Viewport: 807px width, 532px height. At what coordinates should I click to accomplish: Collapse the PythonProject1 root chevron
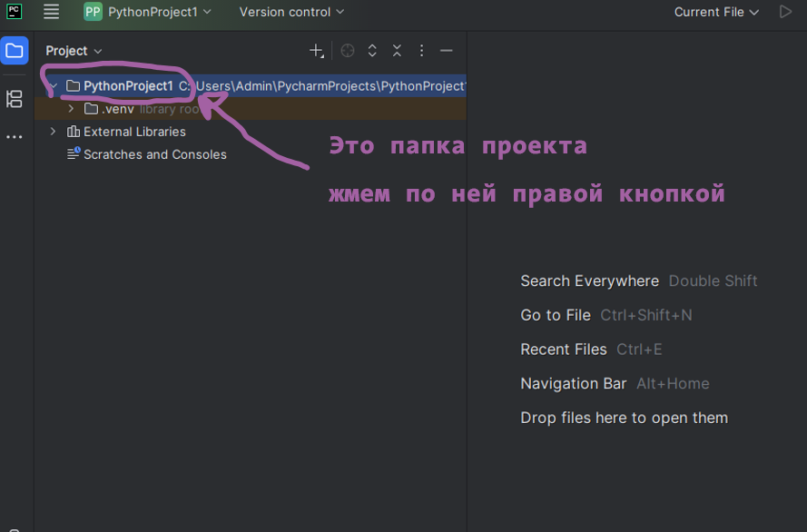[53, 86]
